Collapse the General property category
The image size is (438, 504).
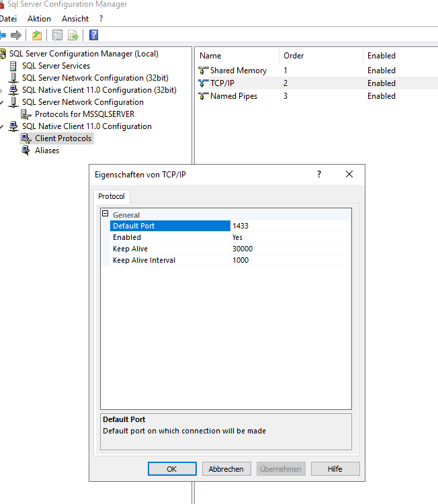105,214
